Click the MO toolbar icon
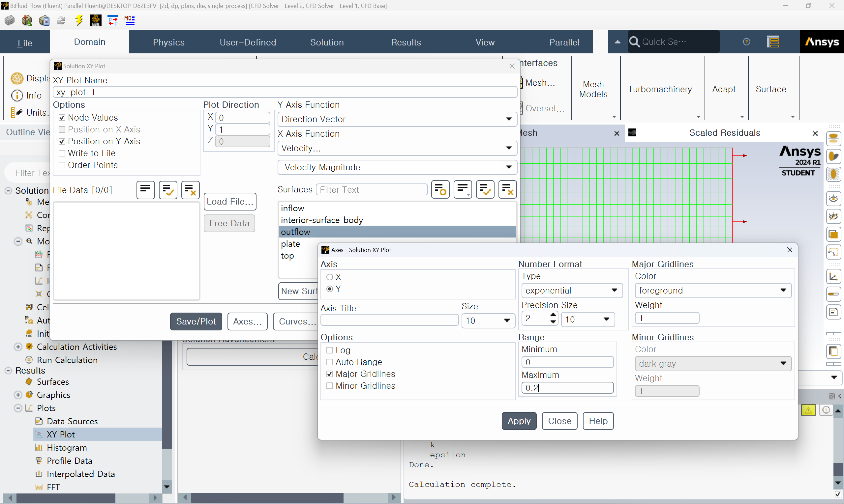The height and width of the screenshot is (504, 844). click(130, 20)
